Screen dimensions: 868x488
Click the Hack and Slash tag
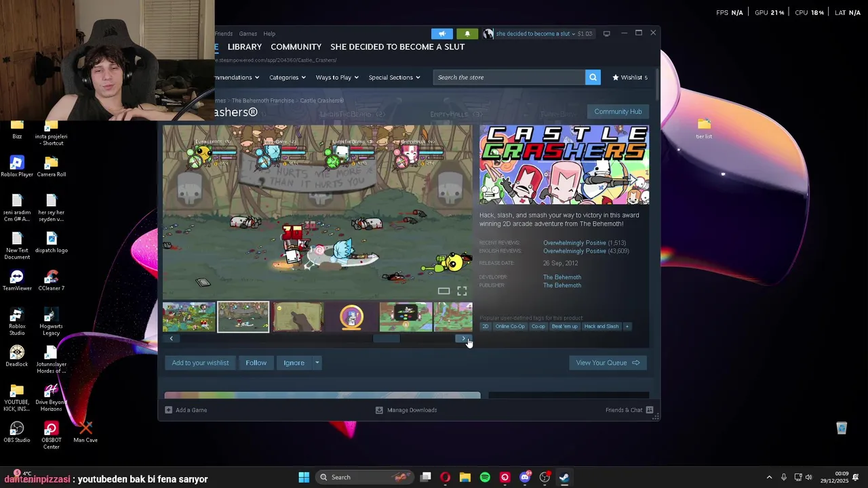point(601,327)
